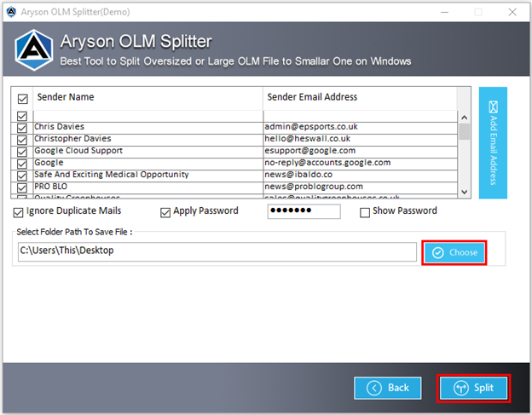Click the sender list scrollbar thumb
The height and width of the screenshot is (415, 532).
pyautogui.click(x=465, y=131)
